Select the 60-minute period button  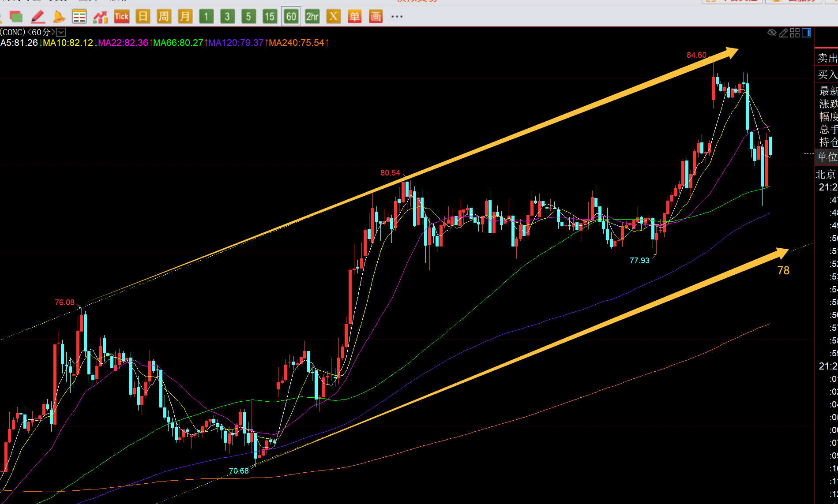tap(291, 17)
